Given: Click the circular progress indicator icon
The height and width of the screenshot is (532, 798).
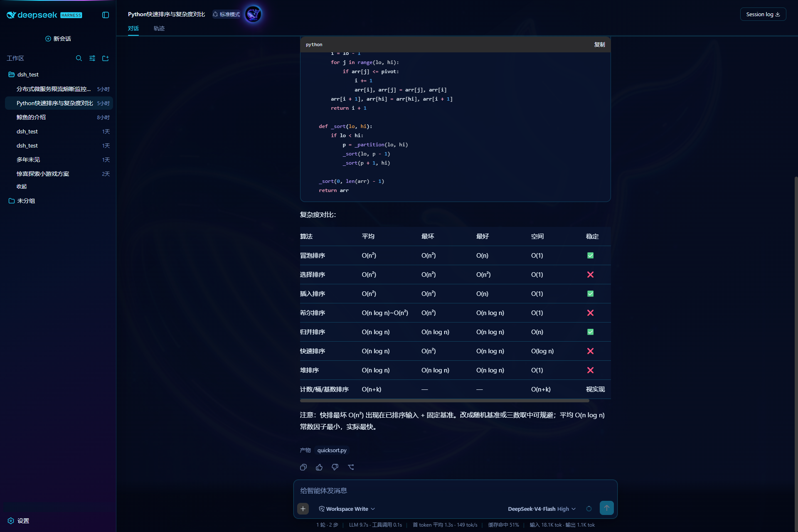Looking at the screenshot, I should 589,509.
